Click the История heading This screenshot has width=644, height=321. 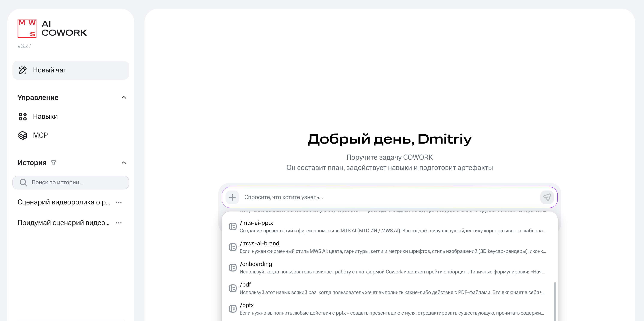32,163
